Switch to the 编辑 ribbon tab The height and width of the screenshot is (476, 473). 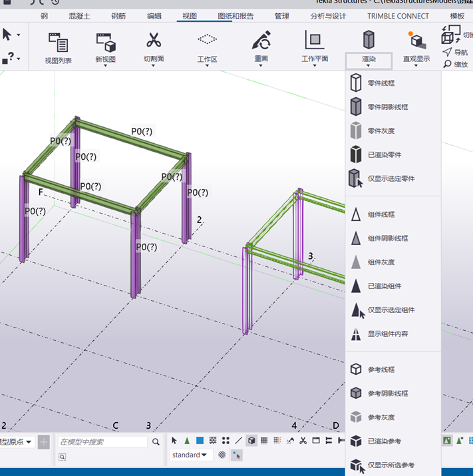click(154, 16)
